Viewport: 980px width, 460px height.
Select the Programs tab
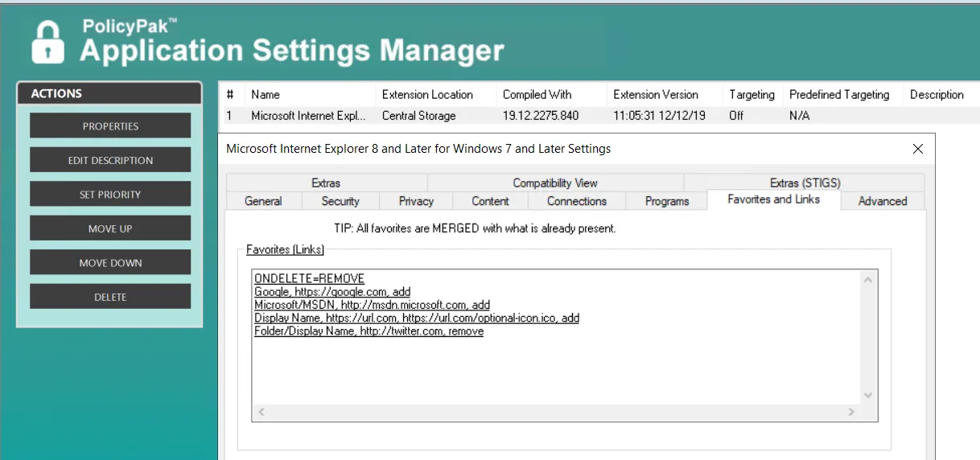coord(667,201)
